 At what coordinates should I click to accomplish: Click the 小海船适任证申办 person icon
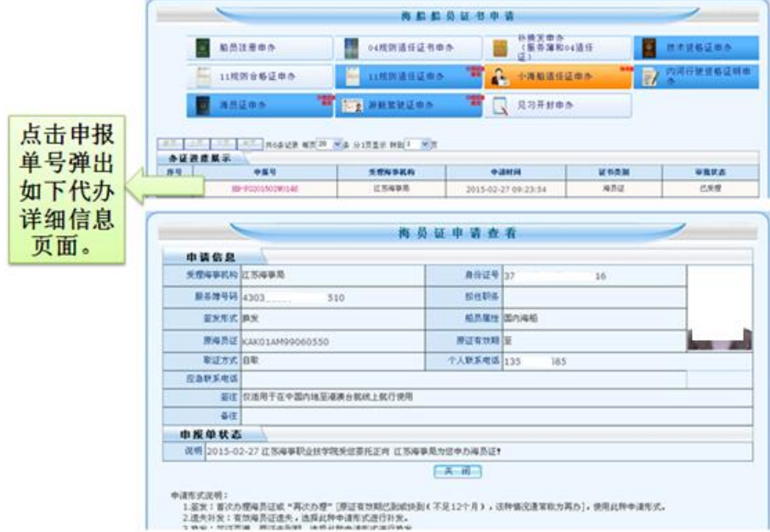tap(501, 76)
